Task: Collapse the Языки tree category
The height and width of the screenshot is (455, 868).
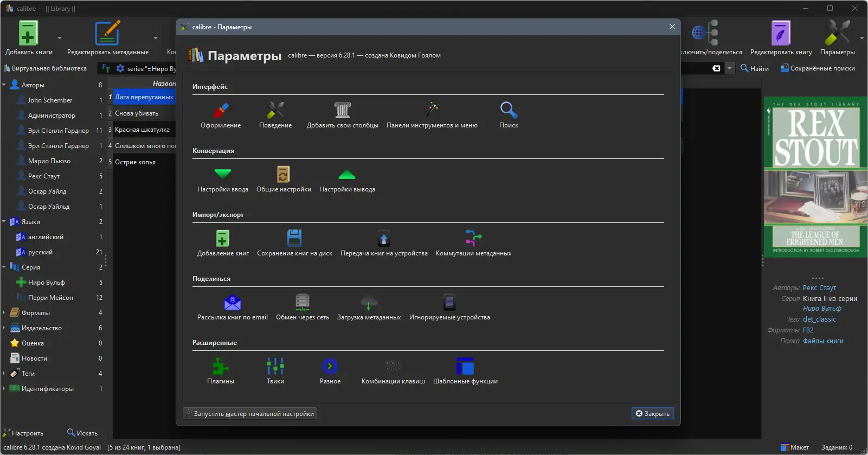Action: [x=4, y=222]
